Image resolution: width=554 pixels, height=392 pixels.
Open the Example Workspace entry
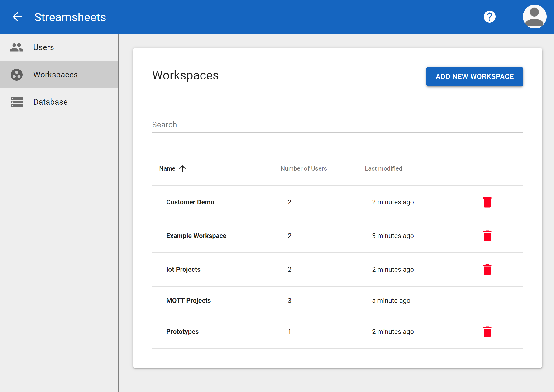[196, 236]
